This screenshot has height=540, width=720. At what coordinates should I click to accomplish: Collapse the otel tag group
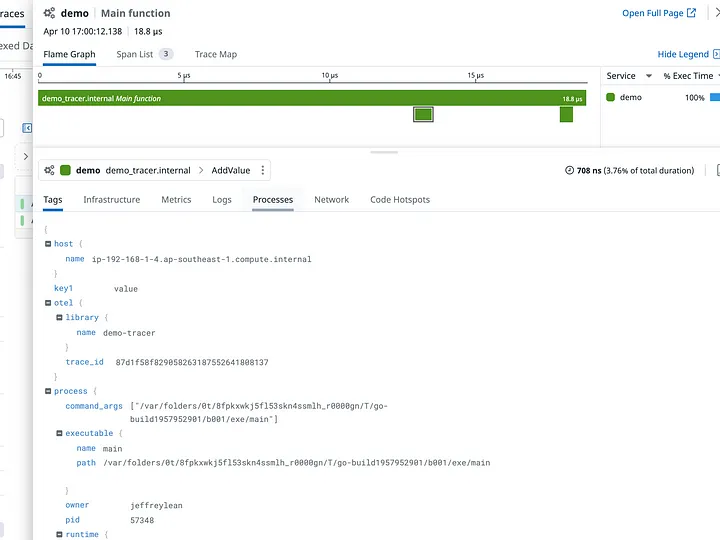[47, 303]
